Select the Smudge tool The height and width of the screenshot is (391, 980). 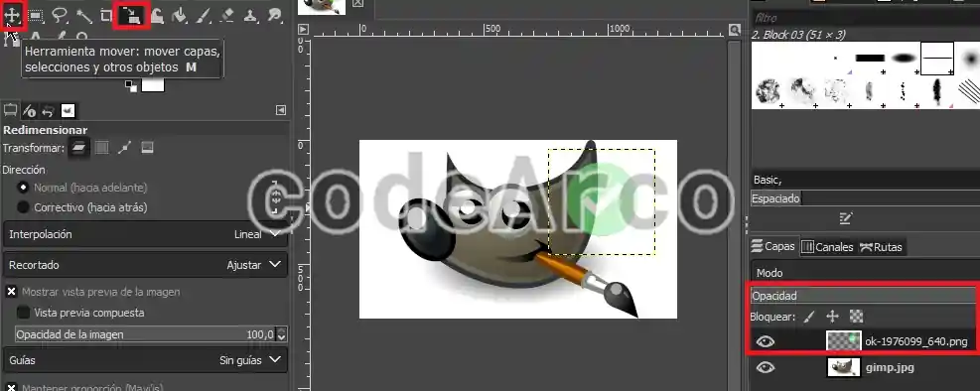tap(274, 16)
